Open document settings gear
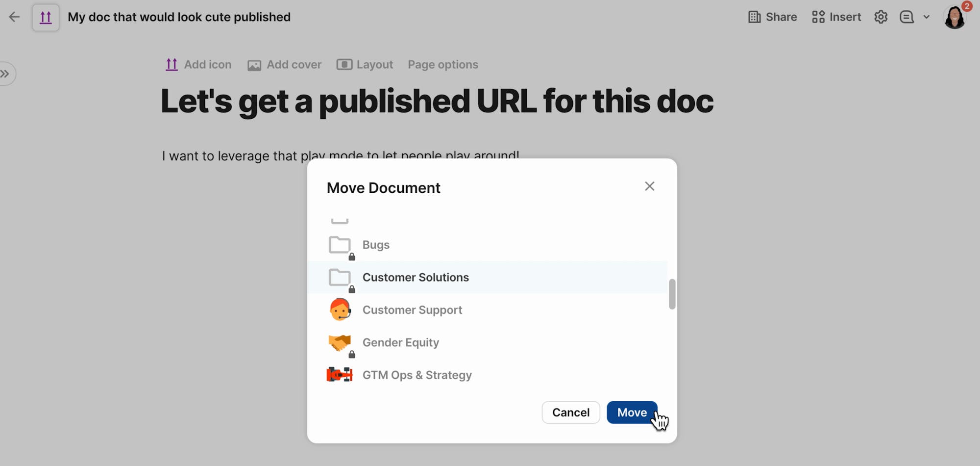Image resolution: width=980 pixels, height=466 pixels. (x=881, y=17)
